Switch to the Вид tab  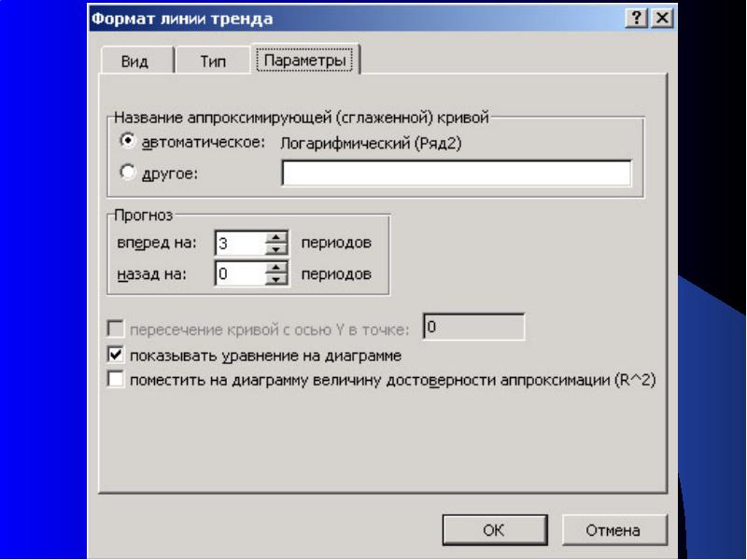point(136,61)
